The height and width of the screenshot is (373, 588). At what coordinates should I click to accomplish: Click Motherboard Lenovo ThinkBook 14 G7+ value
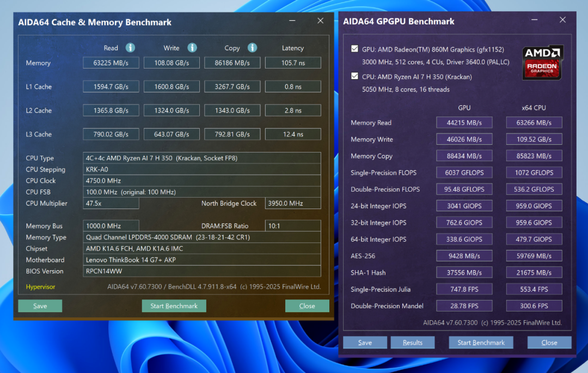coord(202,259)
